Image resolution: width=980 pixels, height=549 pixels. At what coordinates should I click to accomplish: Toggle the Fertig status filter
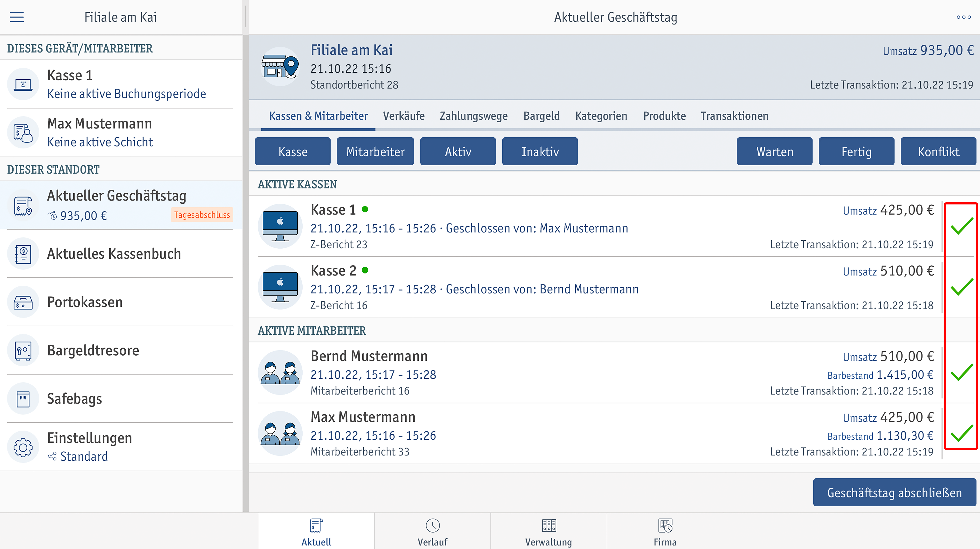[856, 151]
